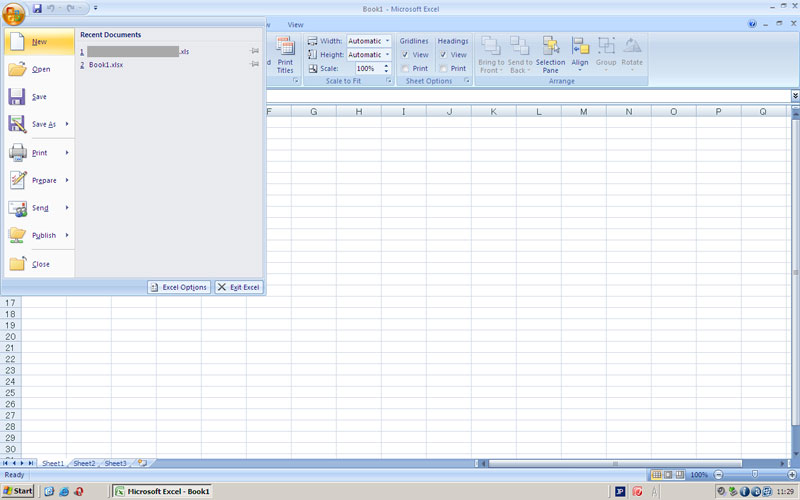Open the Height Automatic dropdown
This screenshot has height=500, width=800.
pyautogui.click(x=387, y=55)
